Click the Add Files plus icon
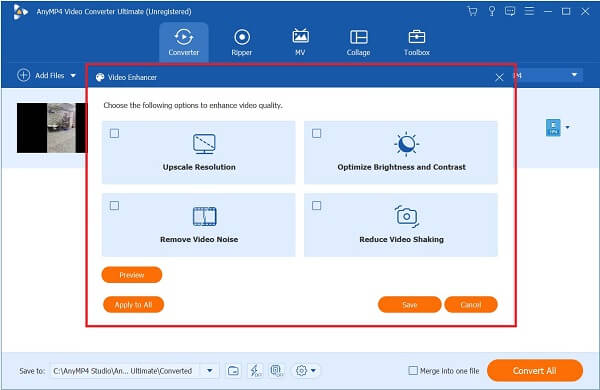 [x=23, y=75]
